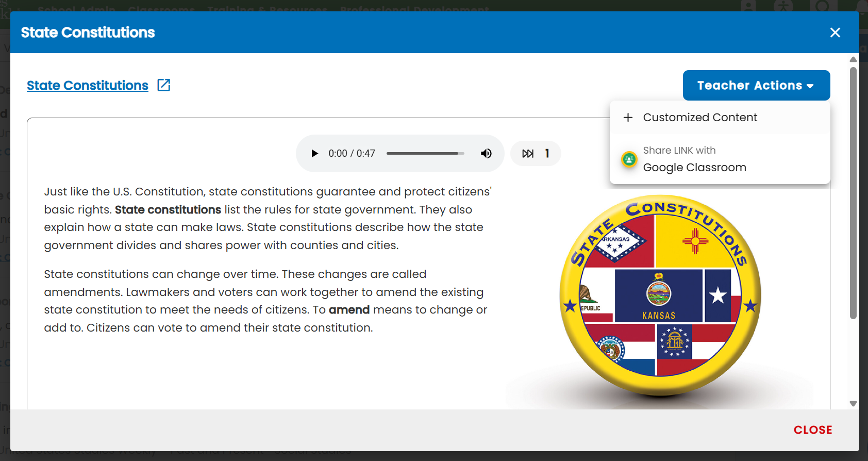This screenshot has width=868, height=461.
Task: Click the dialog vertical scrollbar thumb
Action: (x=853, y=192)
